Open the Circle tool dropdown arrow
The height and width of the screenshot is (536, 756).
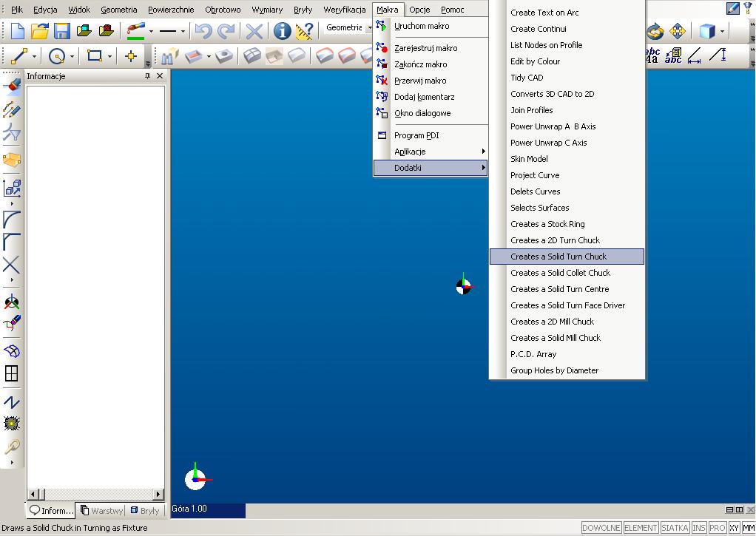(x=72, y=57)
